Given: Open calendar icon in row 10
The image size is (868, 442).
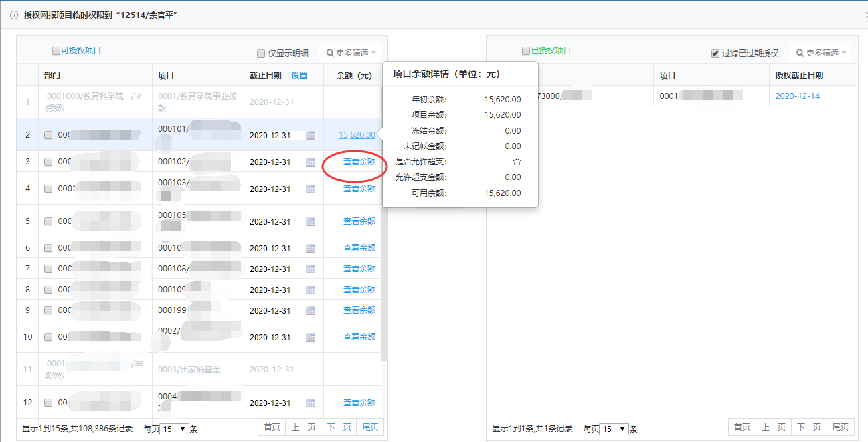Looking at the screenshot, I should coord(311,338).
